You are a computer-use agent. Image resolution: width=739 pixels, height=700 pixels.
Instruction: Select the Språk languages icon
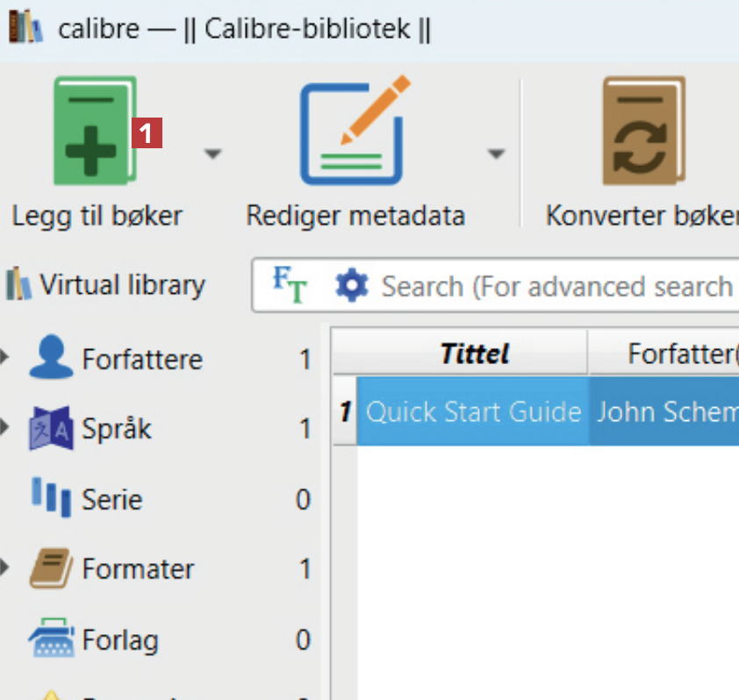[x=50, y=428]
